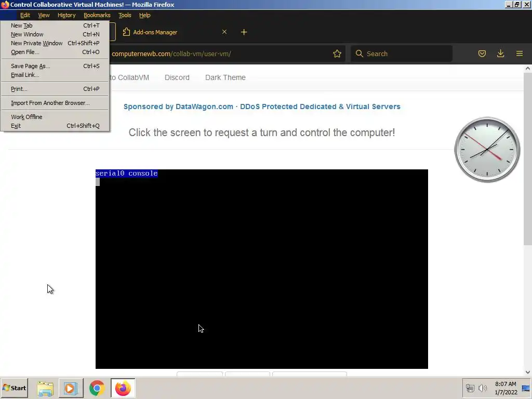Click the Add-ons Manager puzzle icon
Image resolution: width=532 pixels, height=399 pixels.
(x=126, y=32)
